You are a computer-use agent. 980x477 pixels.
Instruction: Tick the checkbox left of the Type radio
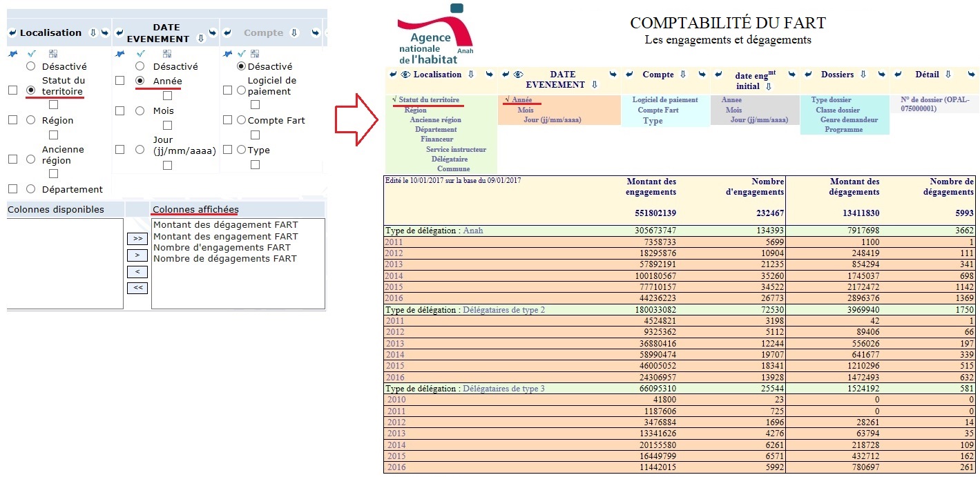click(x=228, y=150)
